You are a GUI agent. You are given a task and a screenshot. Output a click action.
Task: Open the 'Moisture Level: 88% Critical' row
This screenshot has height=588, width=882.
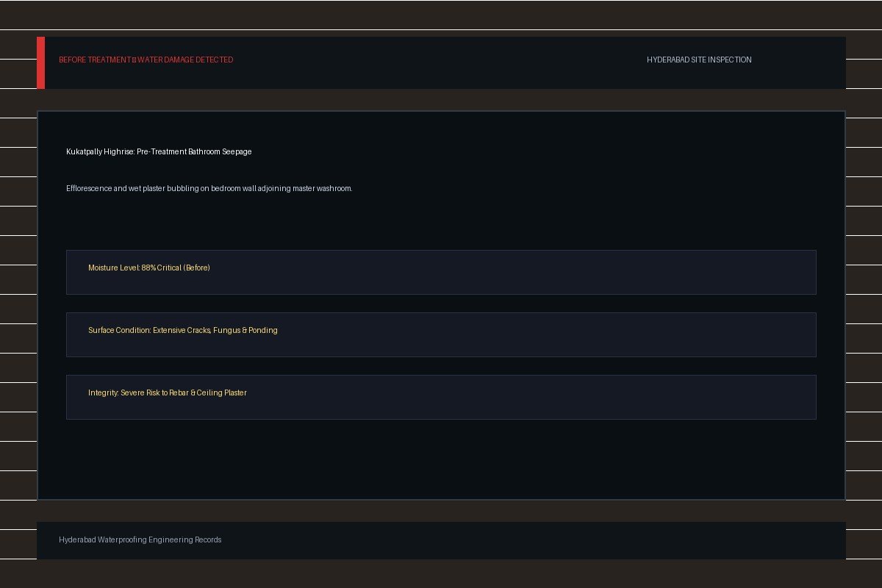(x=441, y=272)
